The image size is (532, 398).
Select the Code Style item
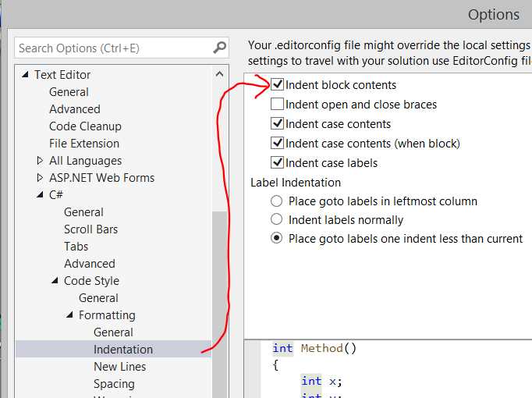[x=91, y=281]
